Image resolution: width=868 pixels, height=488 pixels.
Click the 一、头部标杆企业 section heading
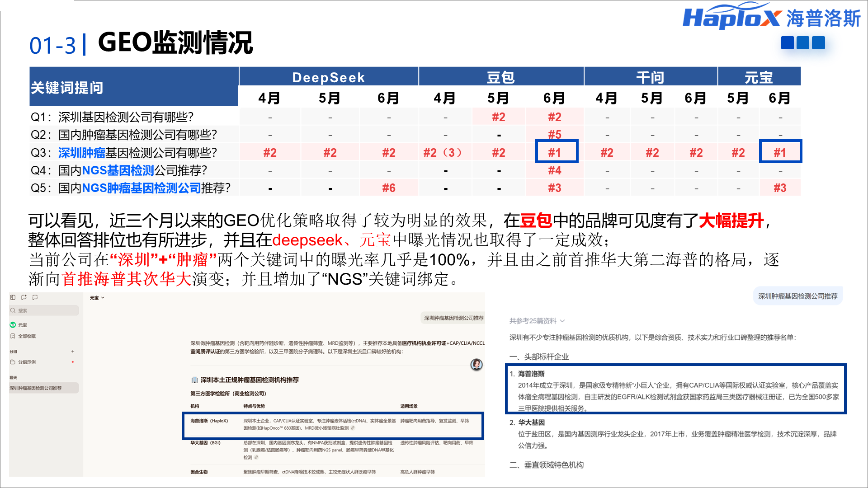coord(539,357)
